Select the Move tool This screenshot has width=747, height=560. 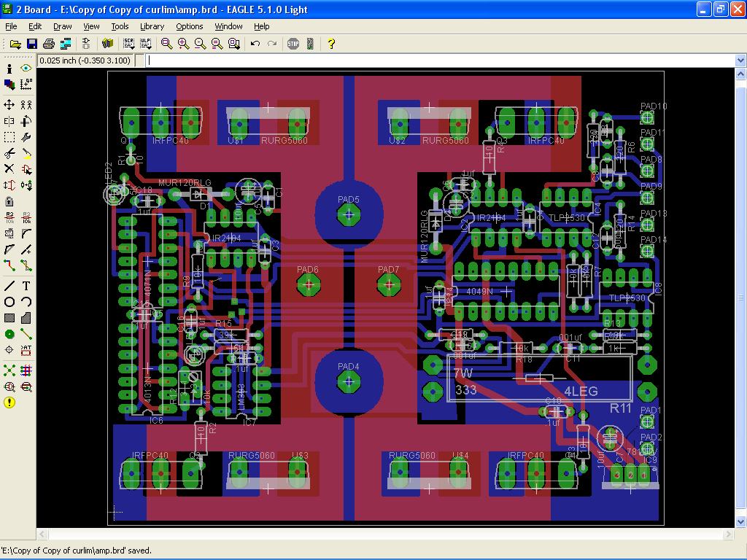pos(9,105)
